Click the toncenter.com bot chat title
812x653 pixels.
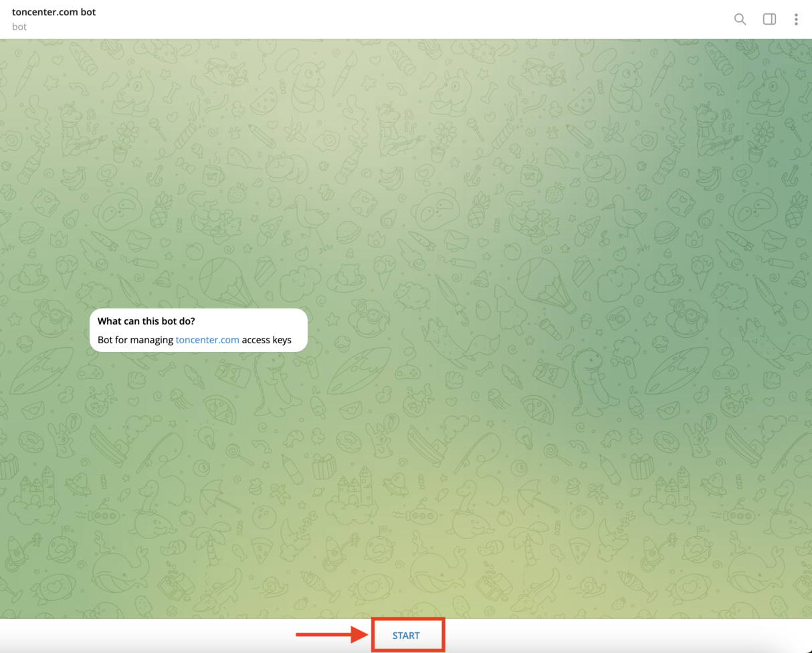tap(54, 12)
